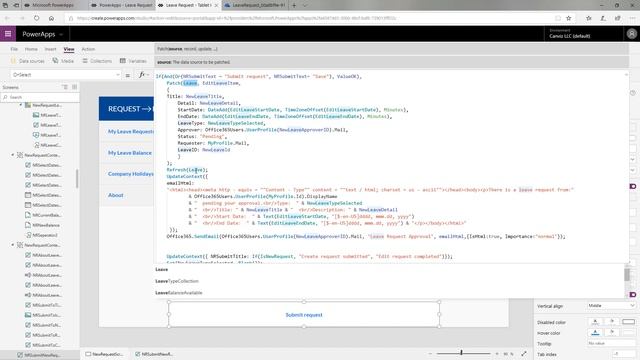640x360 pixels.
Task: Click the canvas zoom slider handle
Action: tap(462, 353)
